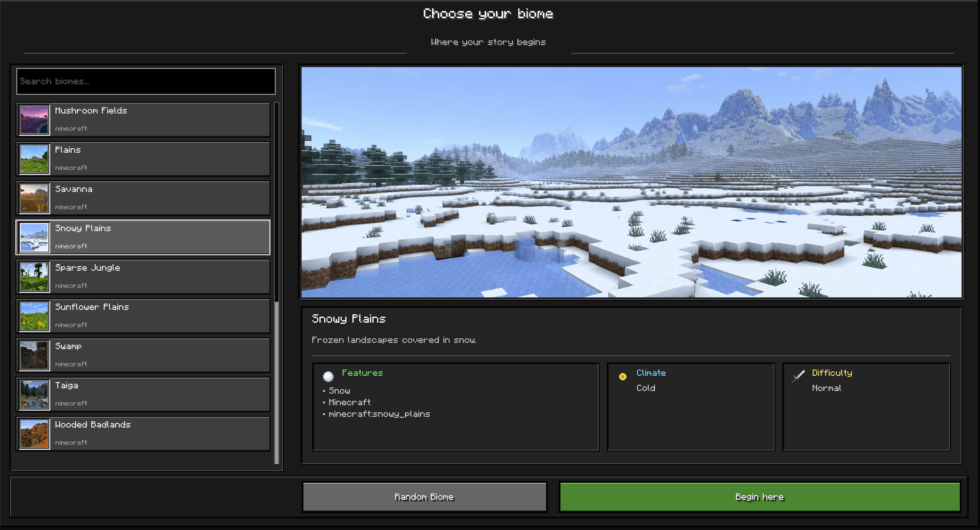Click the Sparse Jungle biome thumbnail
980x530 pixels.
click(34, 277)
